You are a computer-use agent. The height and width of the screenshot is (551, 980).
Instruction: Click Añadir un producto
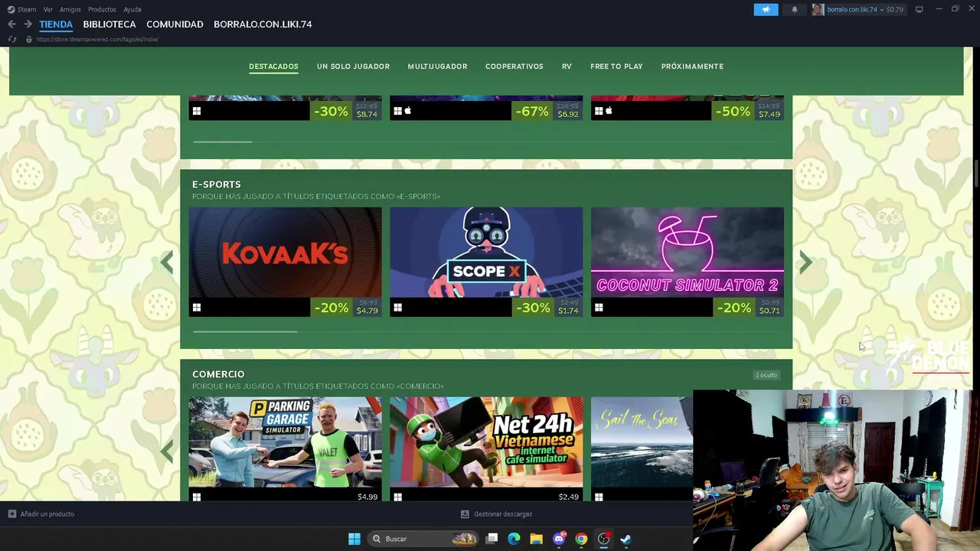pos(47,514)
